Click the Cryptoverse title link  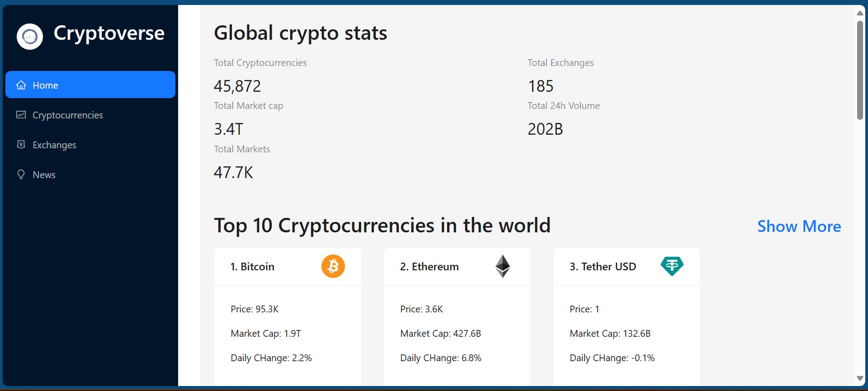pos(109,33)
